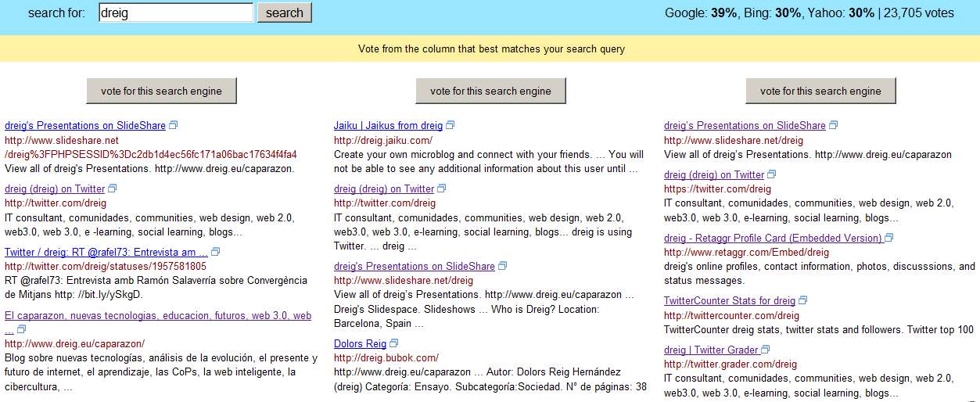980x402 pixels.
Task: Click new-window icon beside Twitter Grader result
Action: pos(766,350)
